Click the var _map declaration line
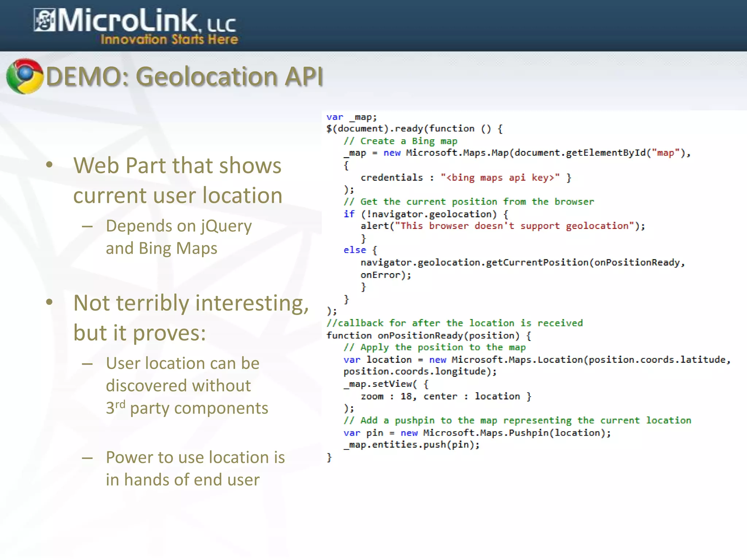Screen dimensions: 747x560 coord(351,117)
